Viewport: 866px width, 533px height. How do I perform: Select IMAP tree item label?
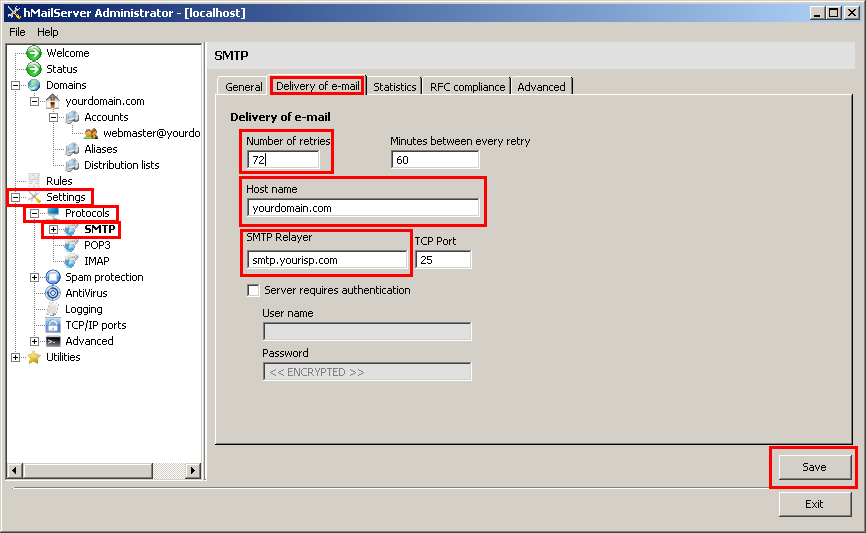tap(97, 261)
